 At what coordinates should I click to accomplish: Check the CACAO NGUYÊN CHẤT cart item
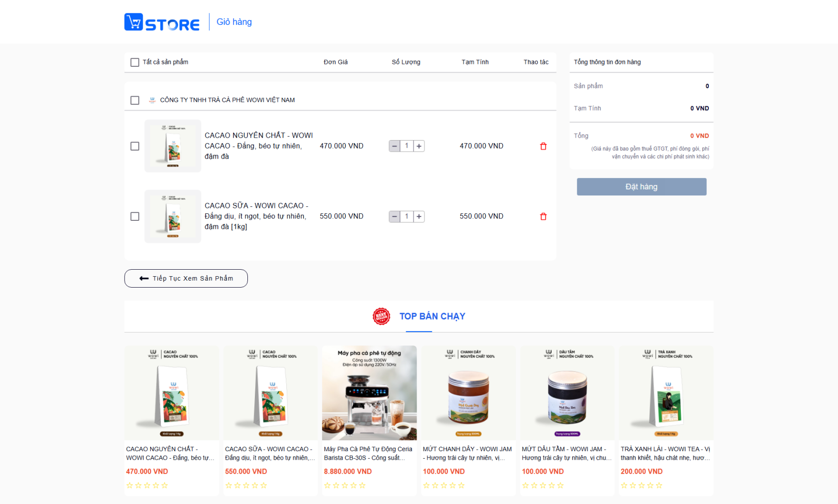click(x=135, y=146)
